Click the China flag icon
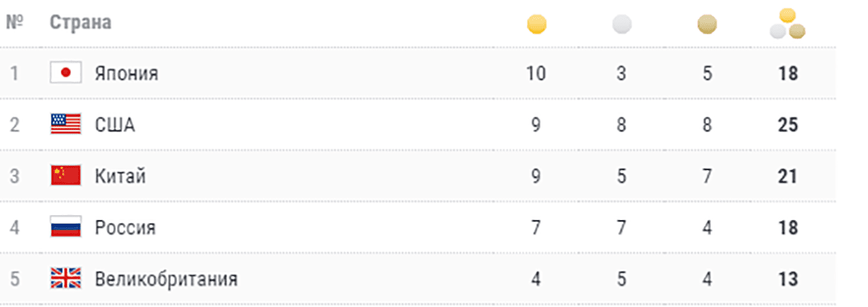The width and height of the screenshot is (868, 307). point(65,176)
